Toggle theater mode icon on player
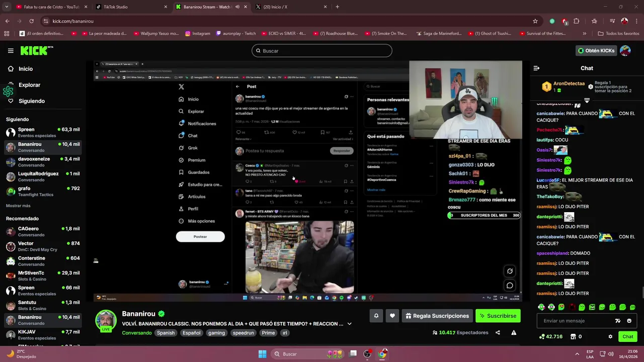The width and height of the screenshot is (644, 362). tap(510, 271)
